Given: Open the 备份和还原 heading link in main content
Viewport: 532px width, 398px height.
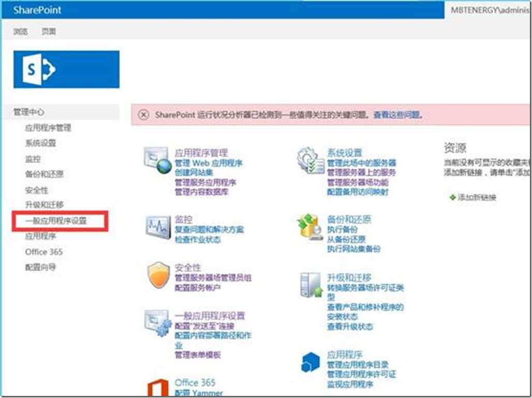Looking at the screenshot, I should click(x=349, y=219).
